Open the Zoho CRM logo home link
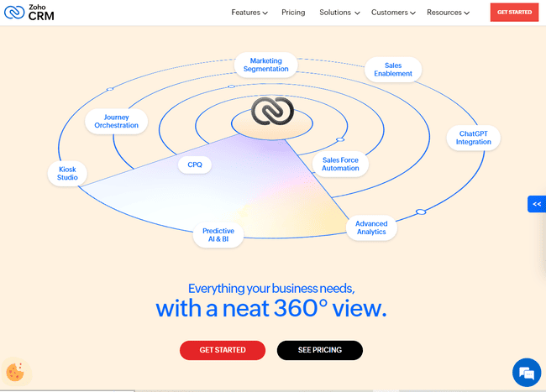This screenshot has height=392, width=546. pos(29,13)
